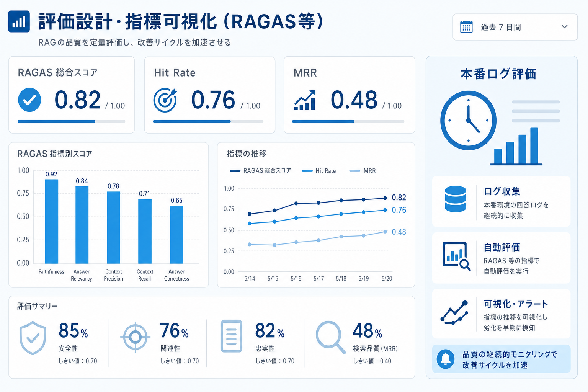Click the calendar icon in the date selector
This screenshot has width=588, height=392.
pos(466,27)
